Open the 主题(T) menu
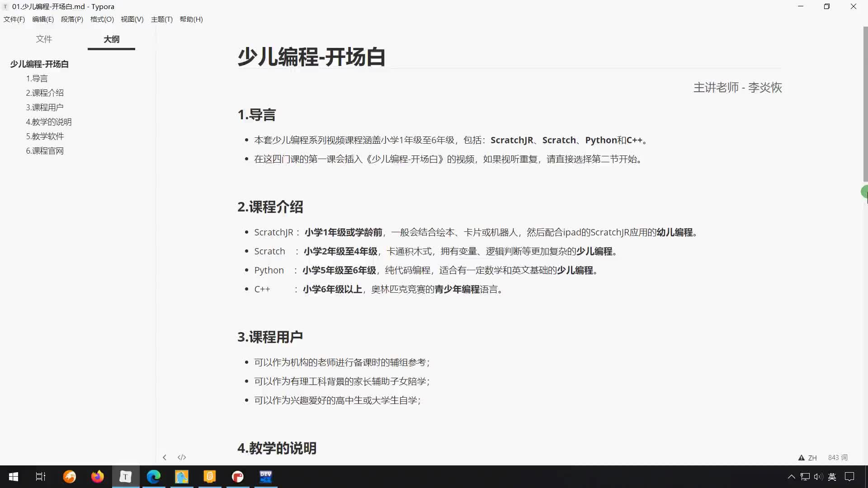The width and height of the screenshot is (868, 488). (162, 19)
